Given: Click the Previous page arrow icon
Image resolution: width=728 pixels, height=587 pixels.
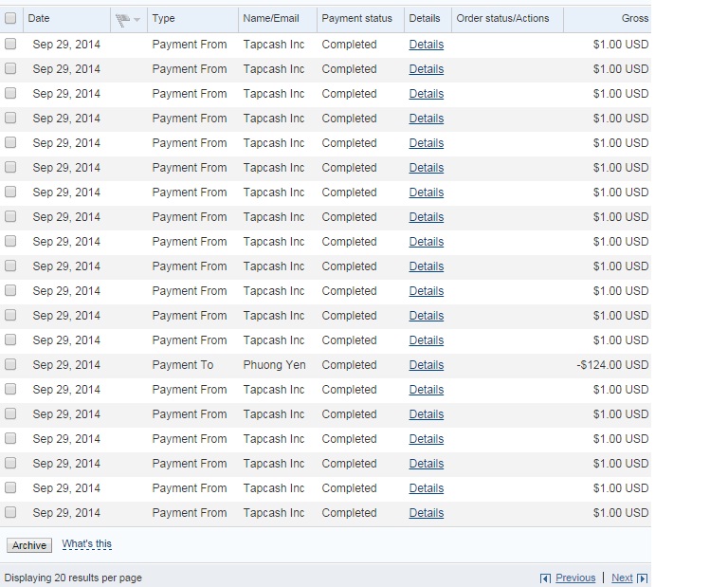Looking at the screenshot, I should pyautogui.click(x=545, y=578).
